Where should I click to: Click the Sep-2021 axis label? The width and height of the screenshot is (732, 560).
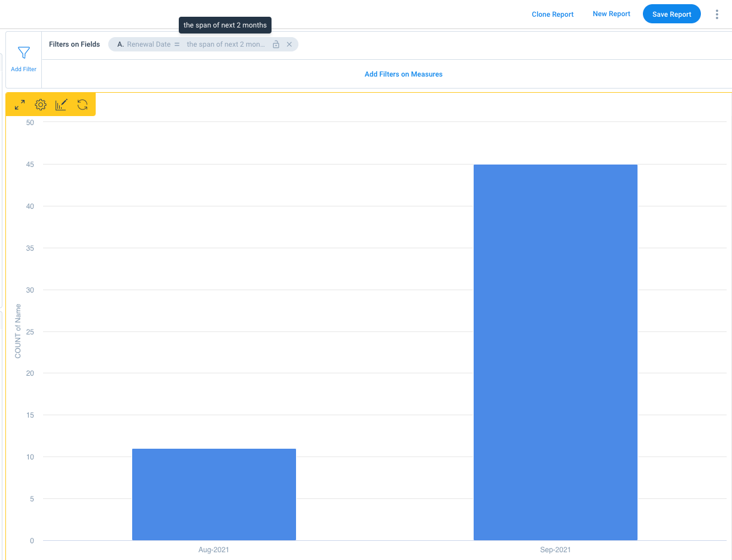tap(556, 550)
